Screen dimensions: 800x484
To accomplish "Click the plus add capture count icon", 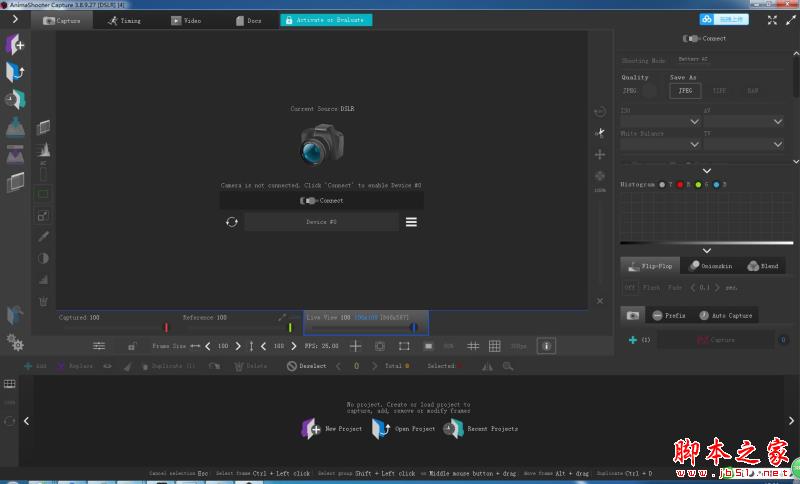I will point(633,340).
